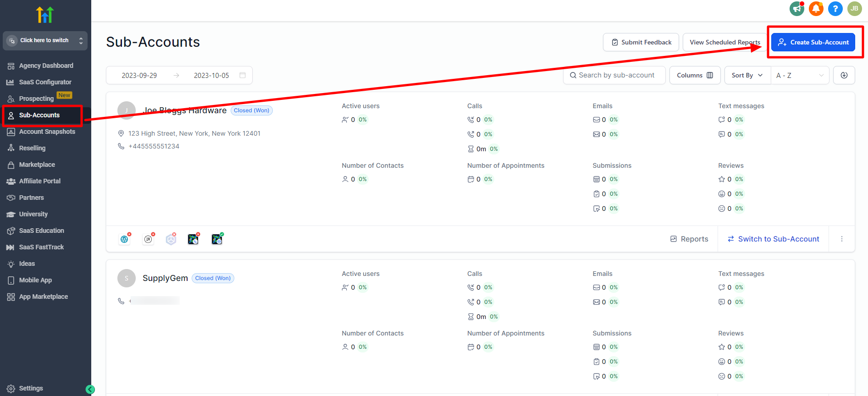Screen dimensions: 868x396
Task: Open the notifications bell icon
Action: click(816, 9)
